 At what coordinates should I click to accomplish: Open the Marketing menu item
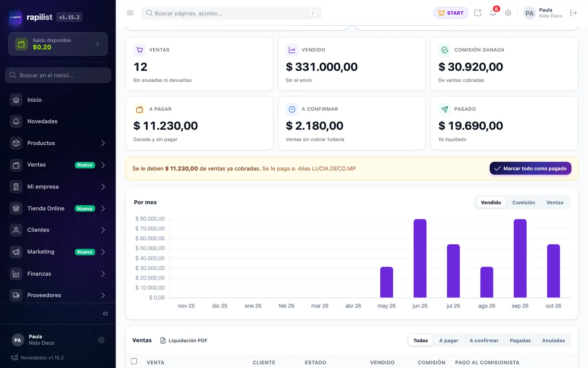58,252
